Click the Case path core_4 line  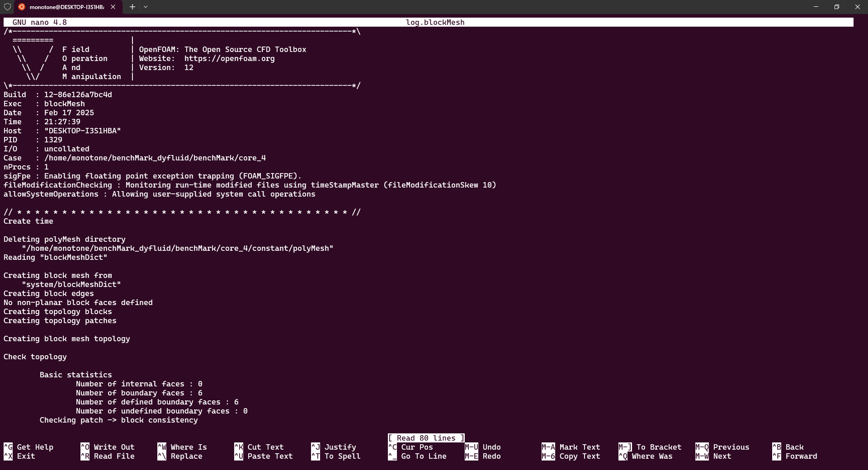pos(135,158)
